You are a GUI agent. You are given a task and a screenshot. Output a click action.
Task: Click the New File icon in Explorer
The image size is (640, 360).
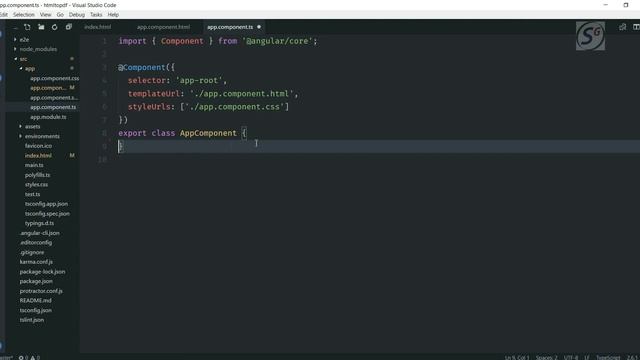27,27
